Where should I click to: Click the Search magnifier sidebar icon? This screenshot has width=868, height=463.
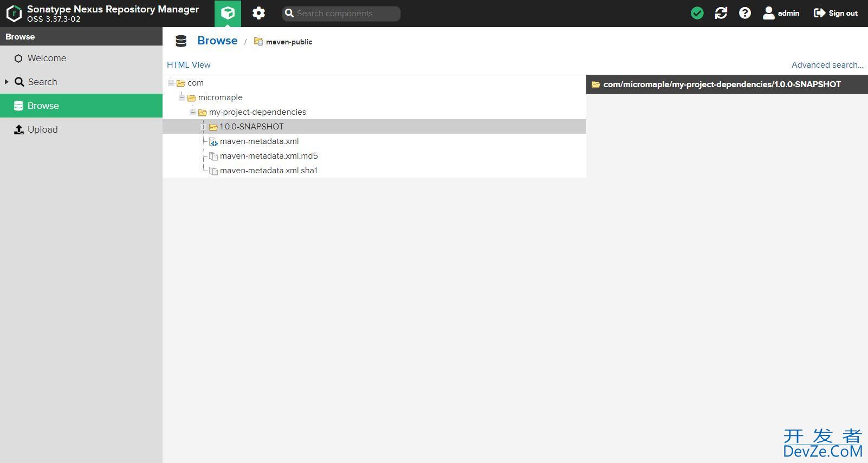click(x=19, y=82)
